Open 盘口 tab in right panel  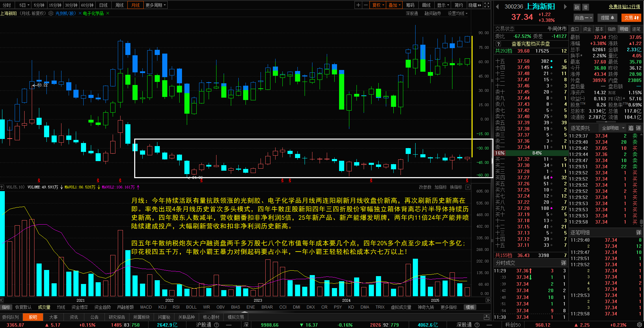(x=575, y=29)
